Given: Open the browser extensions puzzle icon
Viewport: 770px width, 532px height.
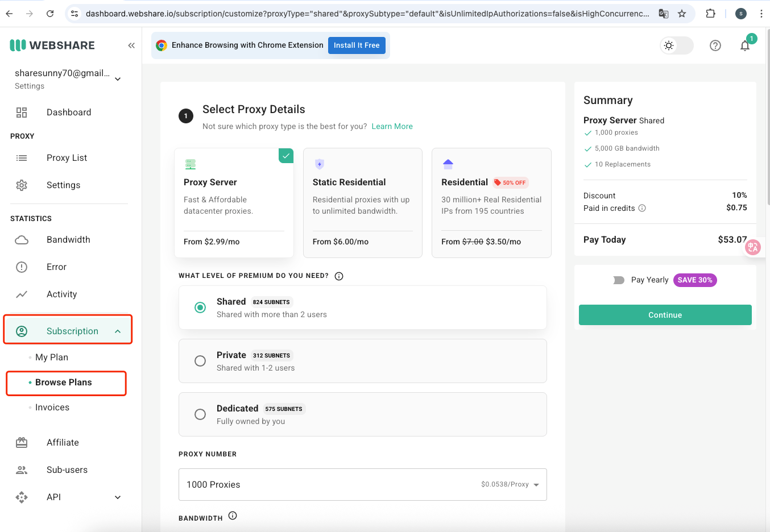Looking at the screenshot, I should 710,14.
